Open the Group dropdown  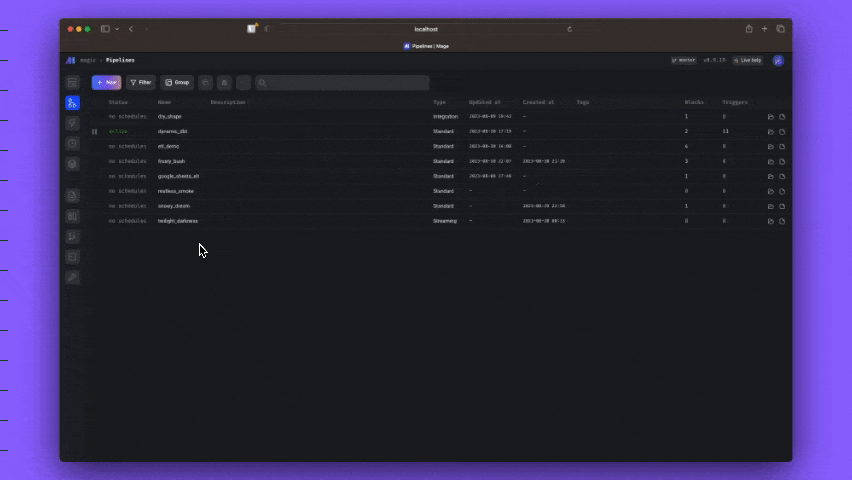coord(177,83)
